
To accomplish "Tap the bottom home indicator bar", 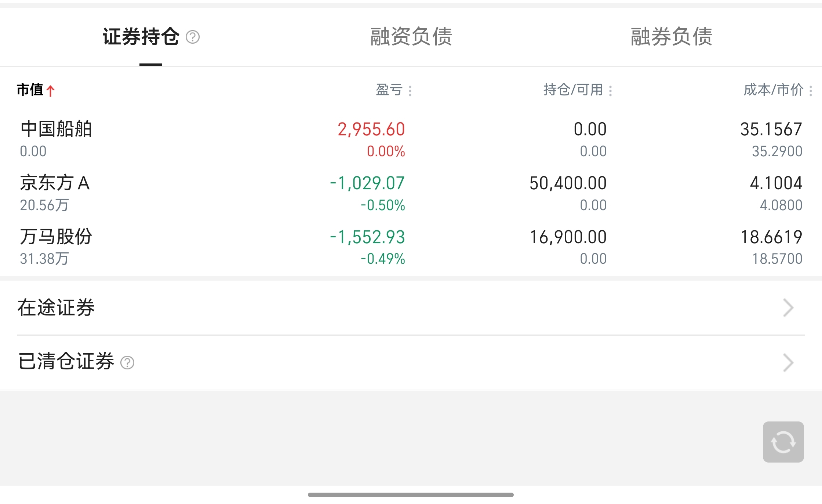I will pyautogui.click(x=411, y=495).
